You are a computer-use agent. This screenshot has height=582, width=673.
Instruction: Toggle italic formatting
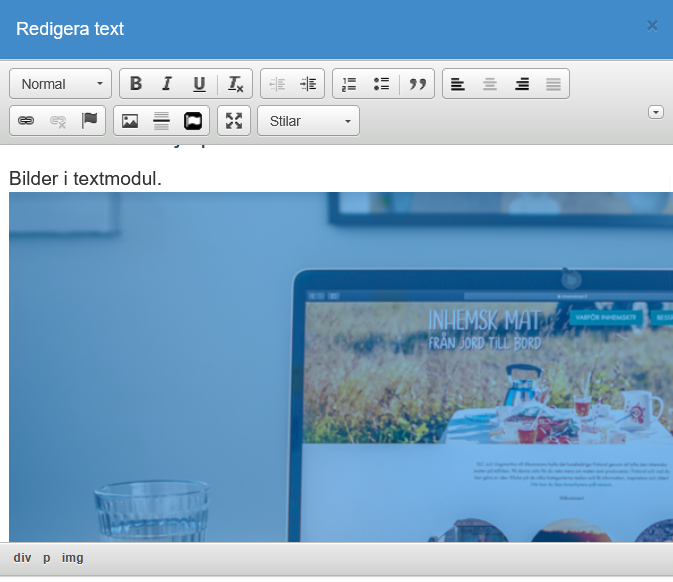[x=167, y=84]
